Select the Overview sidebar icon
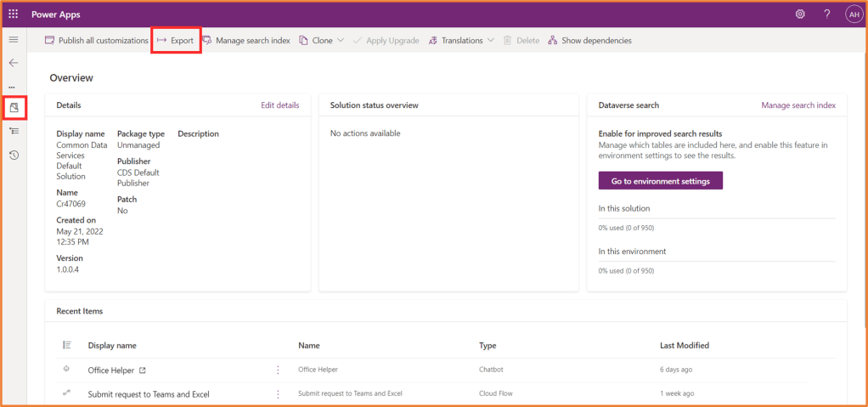Screen dimensions: 868x407 14,108
